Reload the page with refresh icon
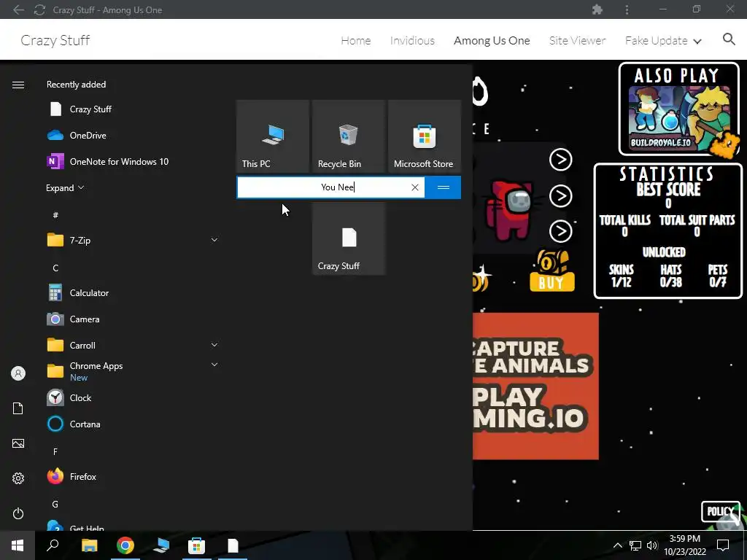The width and height of the screenshot is (747, 560). [39, 9]
